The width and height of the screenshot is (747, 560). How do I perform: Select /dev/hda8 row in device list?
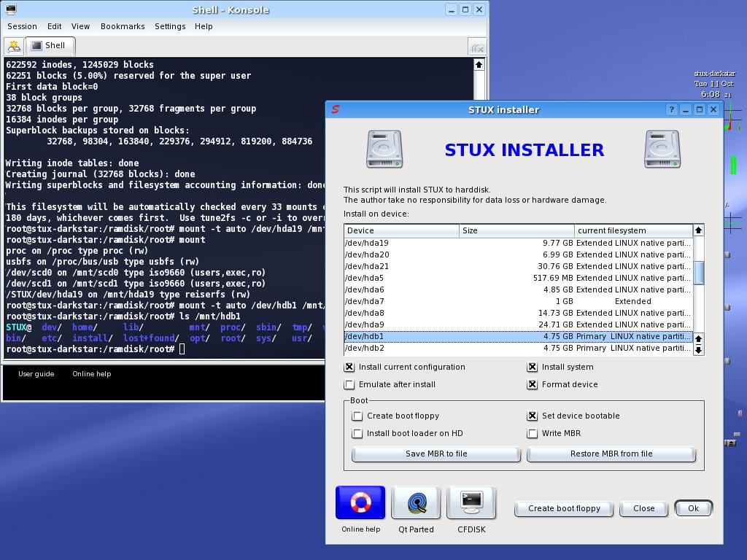coord(518,313)
